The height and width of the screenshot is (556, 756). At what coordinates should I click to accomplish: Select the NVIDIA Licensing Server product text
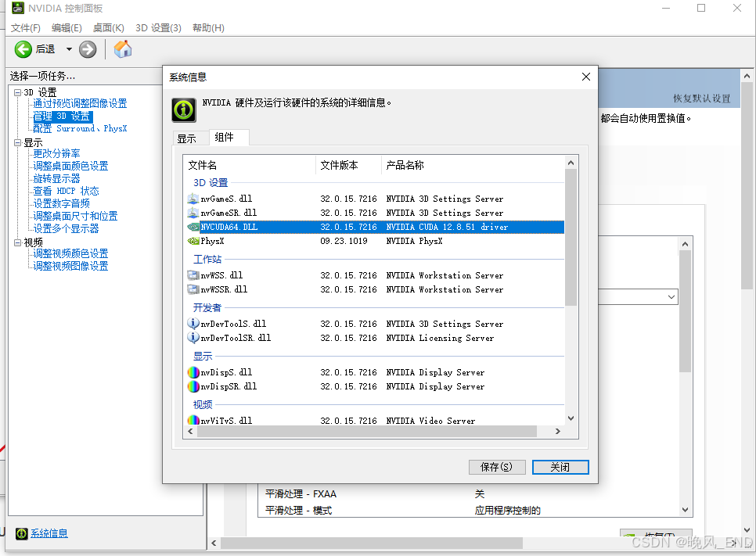pyautogui.click(x=440, y=338)
